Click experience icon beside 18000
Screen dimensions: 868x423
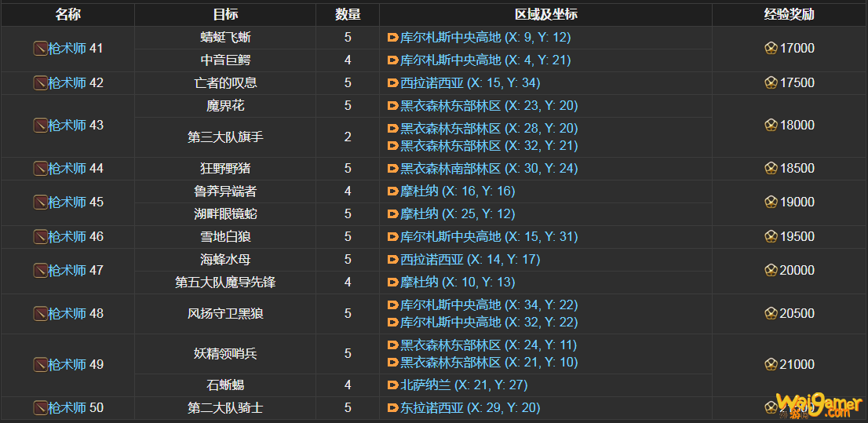pos(771,126)
